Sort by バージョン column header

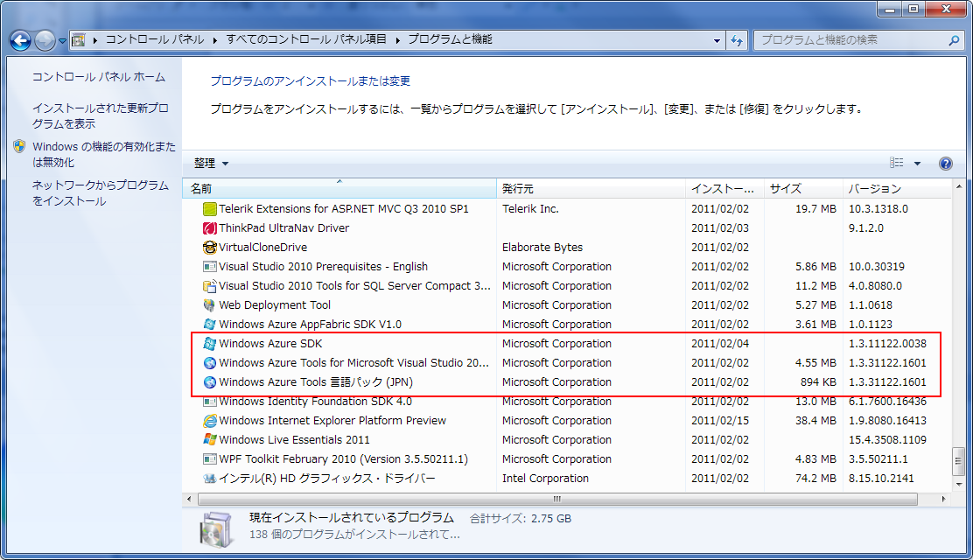[x=896, y=188]
